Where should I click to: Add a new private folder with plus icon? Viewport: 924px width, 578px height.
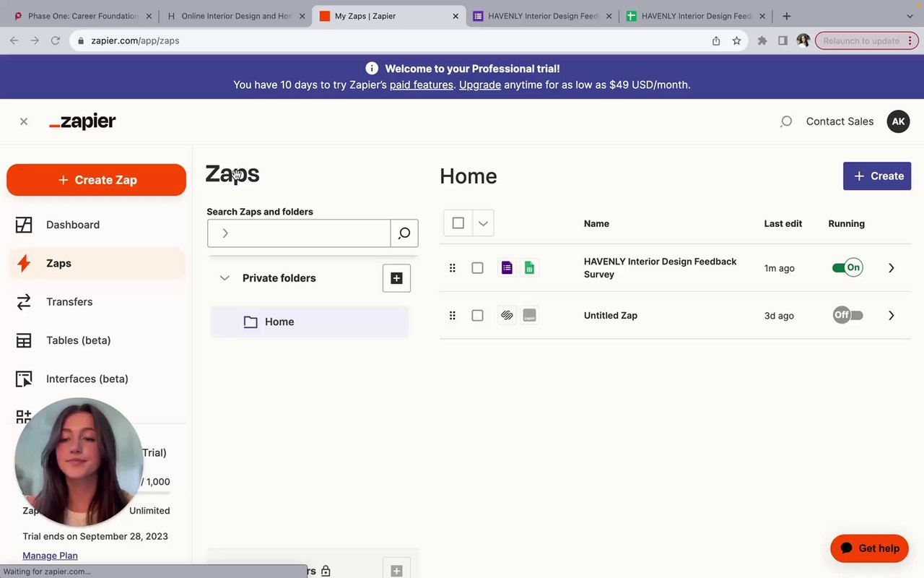tap(396, 278)
